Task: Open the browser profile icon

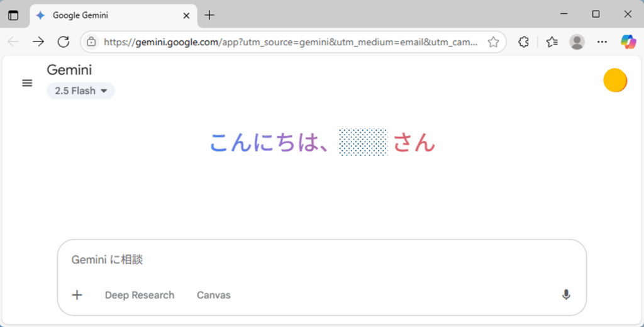Action: point(577,42)
